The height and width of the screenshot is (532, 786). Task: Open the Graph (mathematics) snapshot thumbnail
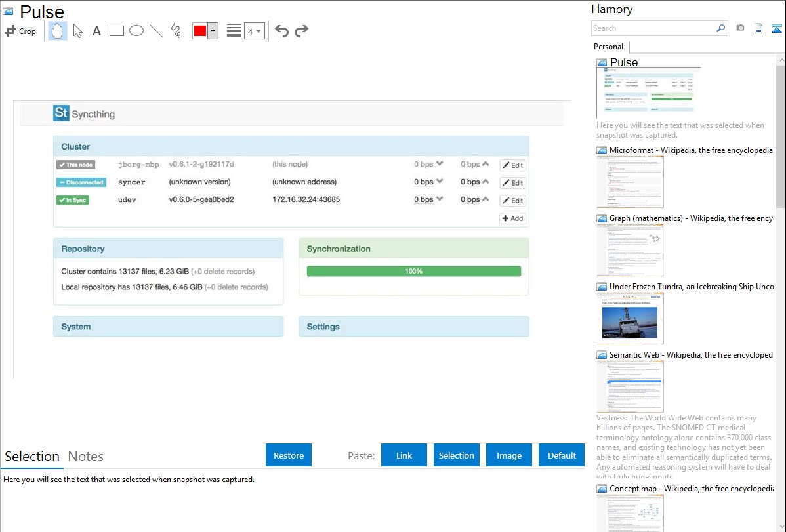(630, 250)
